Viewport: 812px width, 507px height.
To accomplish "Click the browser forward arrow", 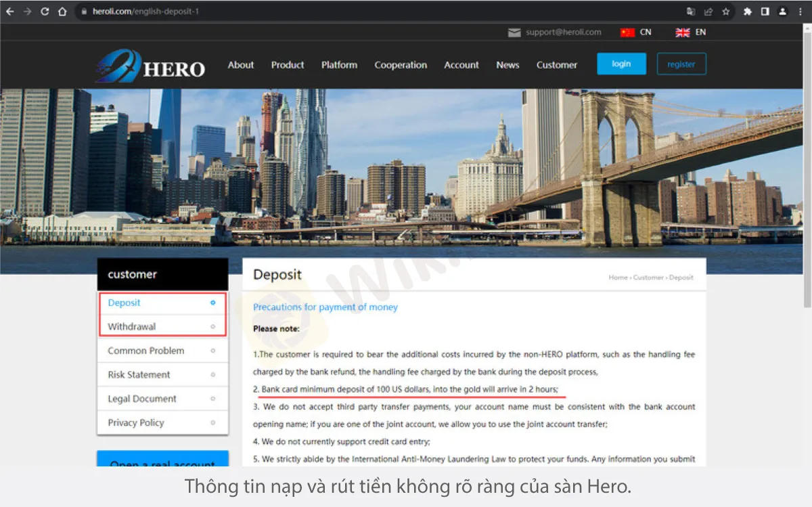I will coord(28,12).
